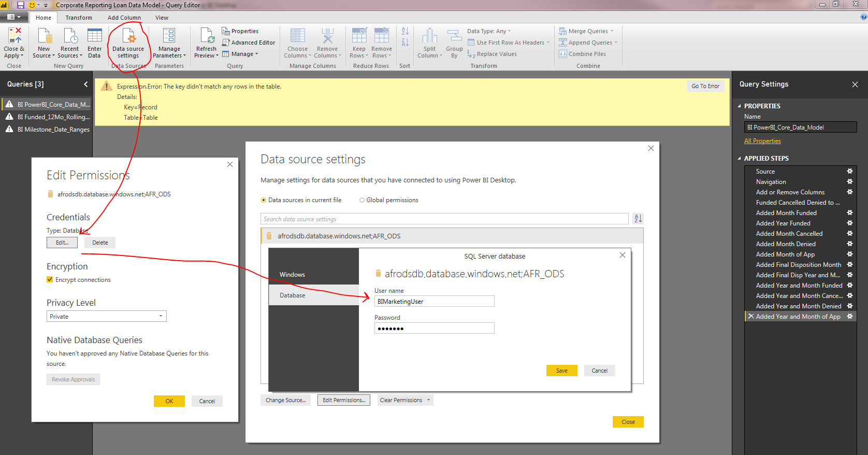Viewport: 868px width, 455px height.
Task: Open the Advanced Editor
Action: (249, 42)
